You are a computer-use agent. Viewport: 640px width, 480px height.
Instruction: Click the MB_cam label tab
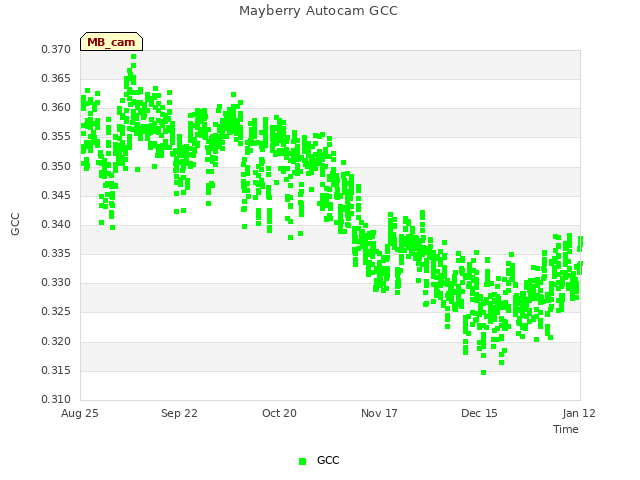point(111,42)
